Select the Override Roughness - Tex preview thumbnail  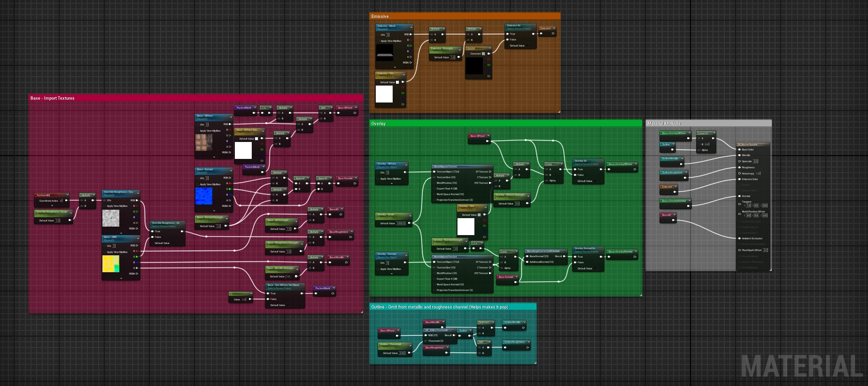coord(111,219)
